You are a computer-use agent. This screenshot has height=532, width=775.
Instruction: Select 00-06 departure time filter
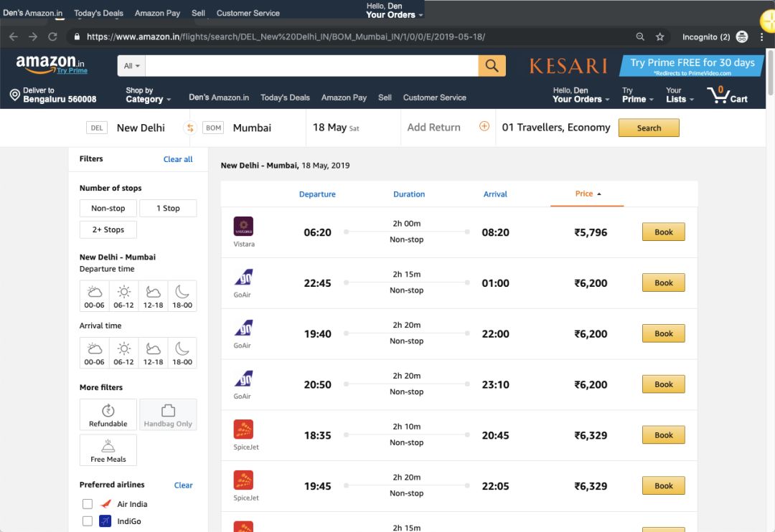tap(95, 296)
